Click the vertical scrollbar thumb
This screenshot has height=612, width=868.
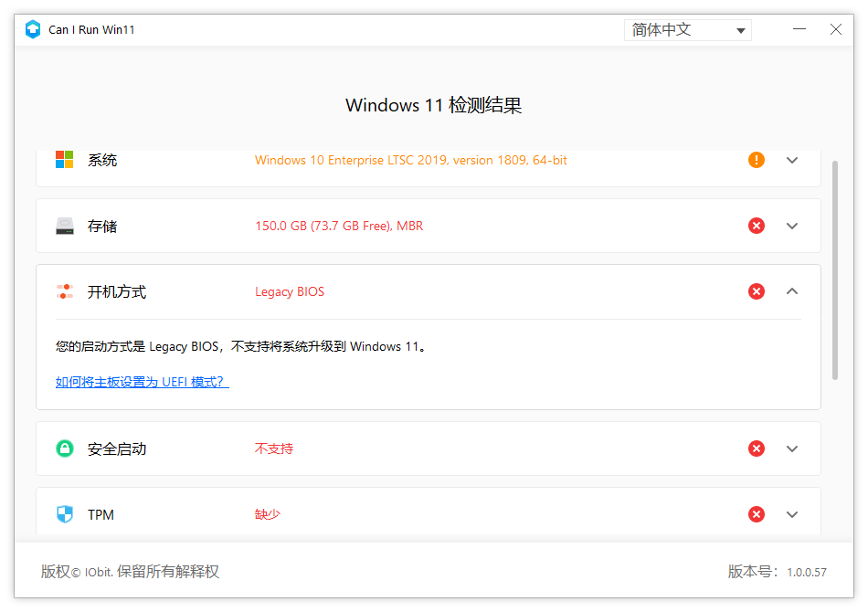pos(835,270)
